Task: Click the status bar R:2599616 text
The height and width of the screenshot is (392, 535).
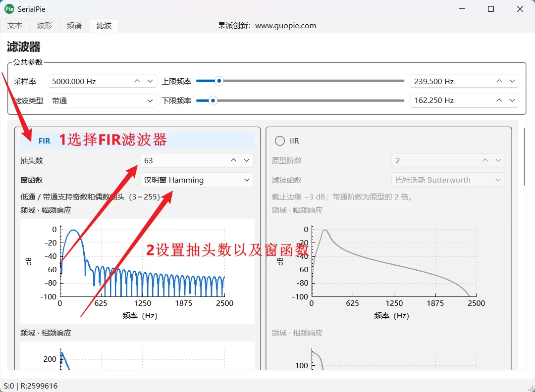Action: coord(39,386)
